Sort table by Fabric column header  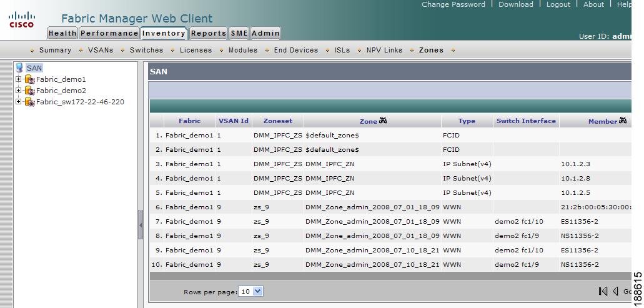click(190, 121)
